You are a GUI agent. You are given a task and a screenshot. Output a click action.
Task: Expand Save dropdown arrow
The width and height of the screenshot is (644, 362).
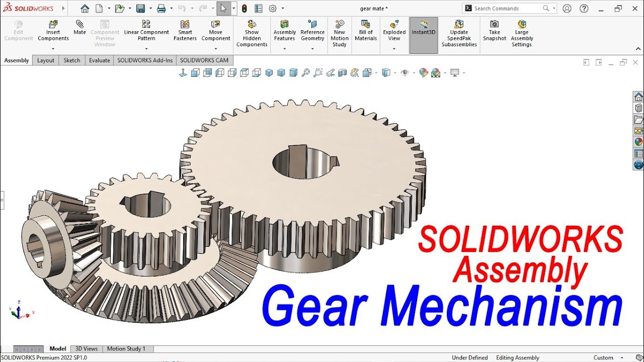(x=150, y=9)
